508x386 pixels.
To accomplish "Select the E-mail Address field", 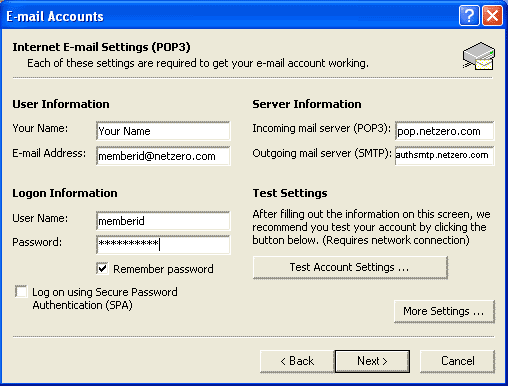I will point(163,156).
